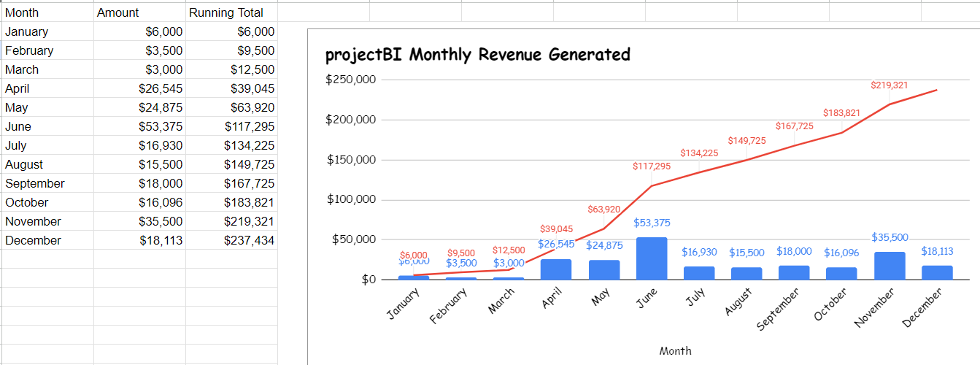Click the September month cell
This screenshot has width=980, height=365.
[47, 183]
